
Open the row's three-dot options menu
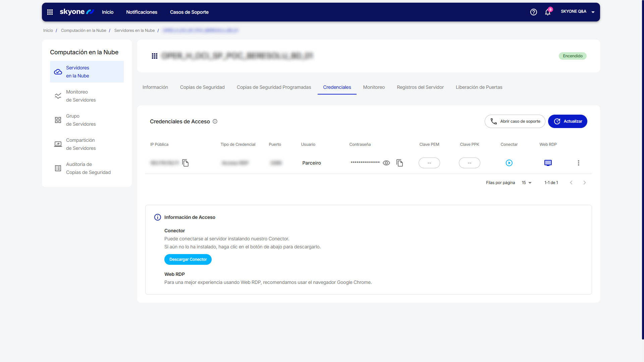point(578,163)
